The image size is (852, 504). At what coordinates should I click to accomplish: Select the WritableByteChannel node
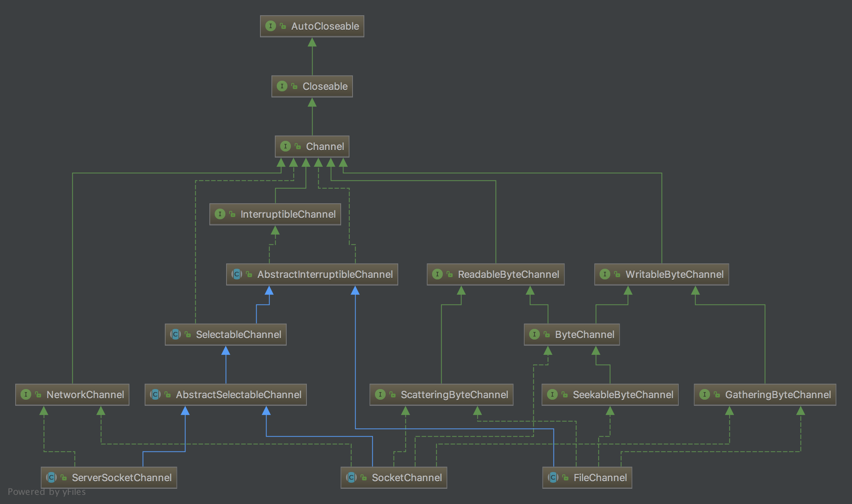pyautogui.click(x=674, y=274)
